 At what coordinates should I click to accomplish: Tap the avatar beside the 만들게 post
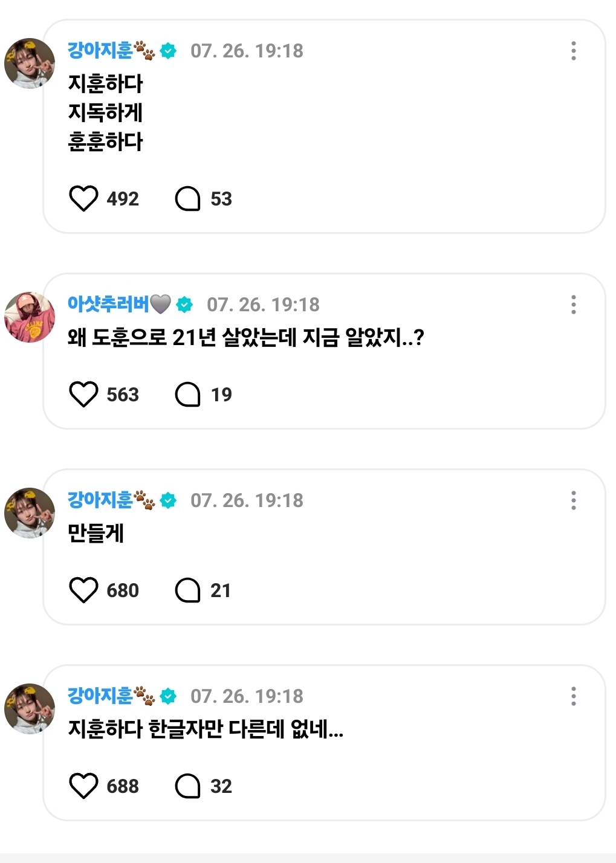(x=30, y=513)
